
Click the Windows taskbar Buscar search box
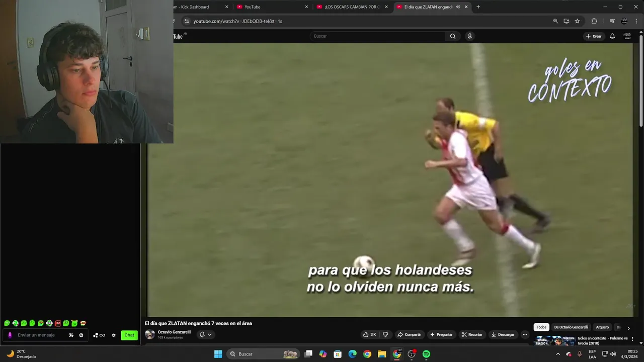click(264, 354)
